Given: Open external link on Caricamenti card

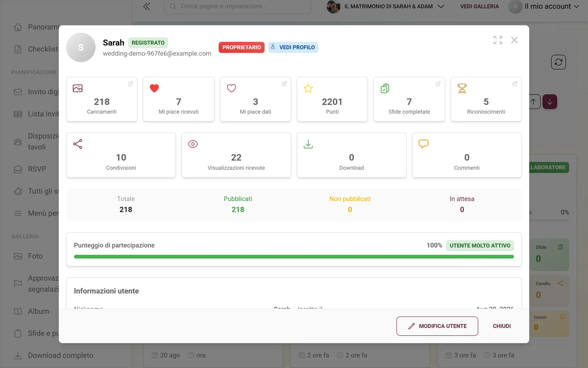Looking at the screenshot, I should 130,84.
